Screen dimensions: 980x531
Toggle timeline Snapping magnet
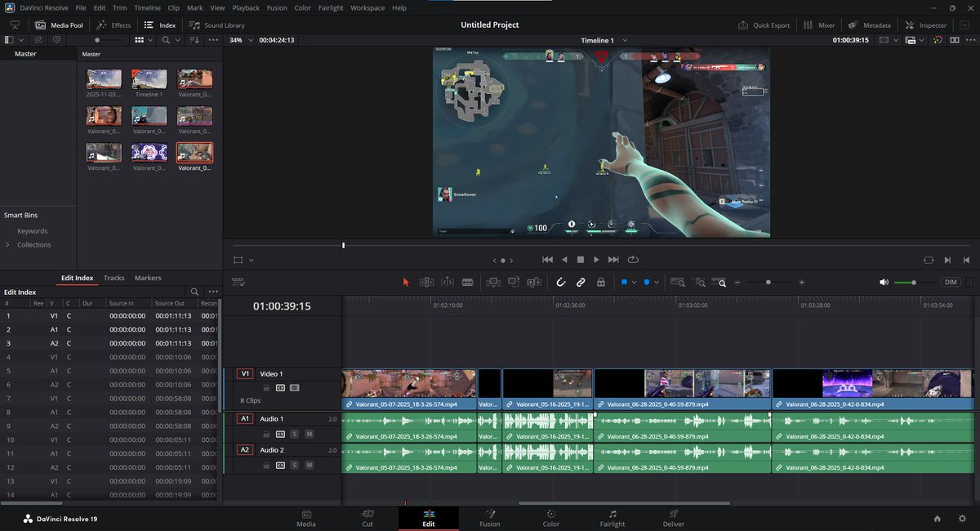coord(561,282)
